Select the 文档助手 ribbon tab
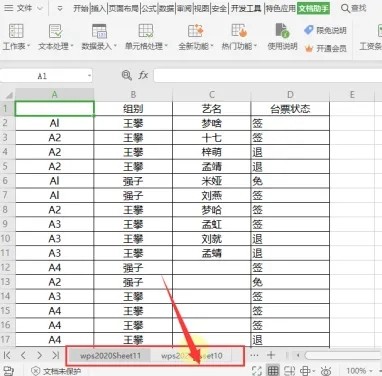Image resolution: width=382 pixels, height=376 pixels. point(314,8)
